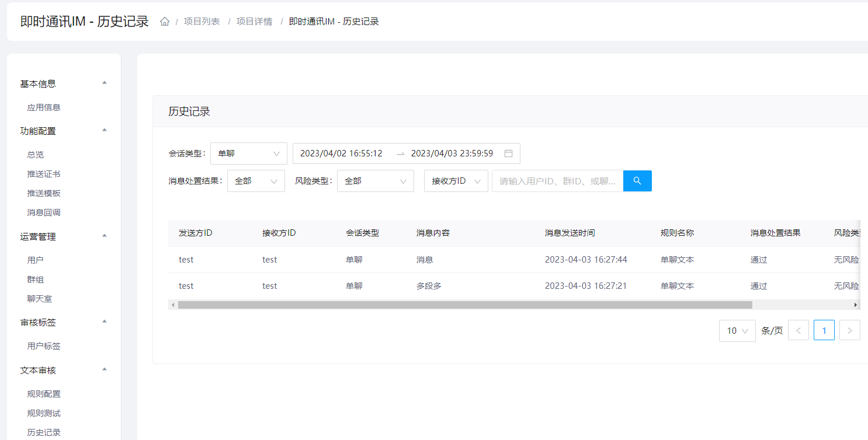Collapse the 运营管理 sidebar section
The height and width of the screenshot is (440, 868).
(105, 236)
